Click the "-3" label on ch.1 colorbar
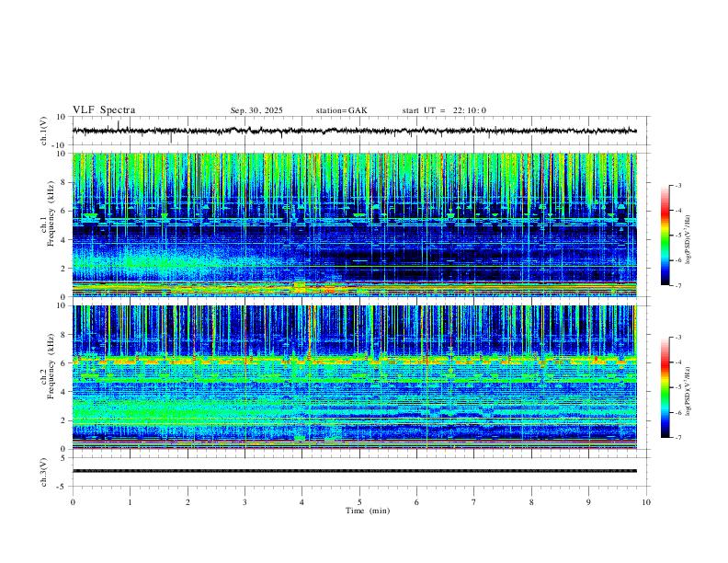This screenshot has width=728, height=563. coord(677,185)
